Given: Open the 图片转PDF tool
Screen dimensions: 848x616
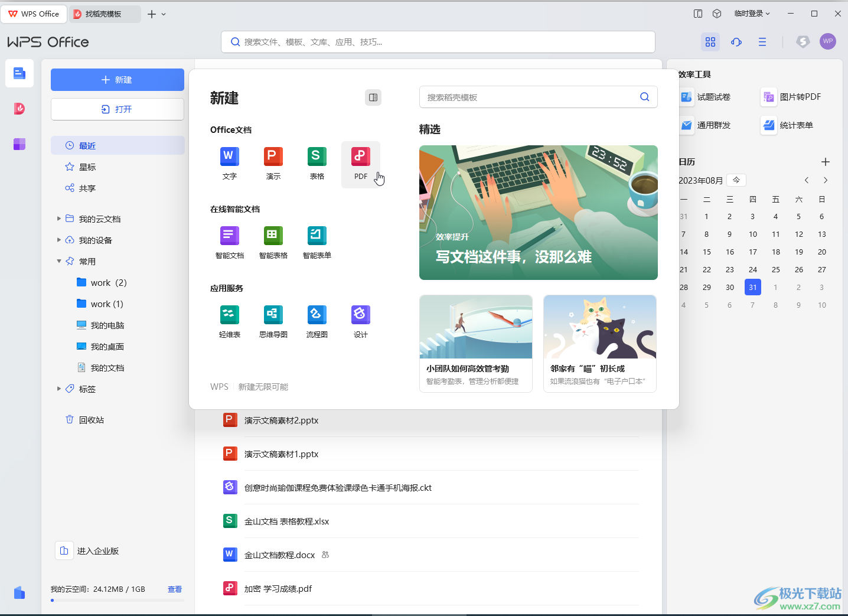Looking at the screenshot, I should tap(791, 97).
